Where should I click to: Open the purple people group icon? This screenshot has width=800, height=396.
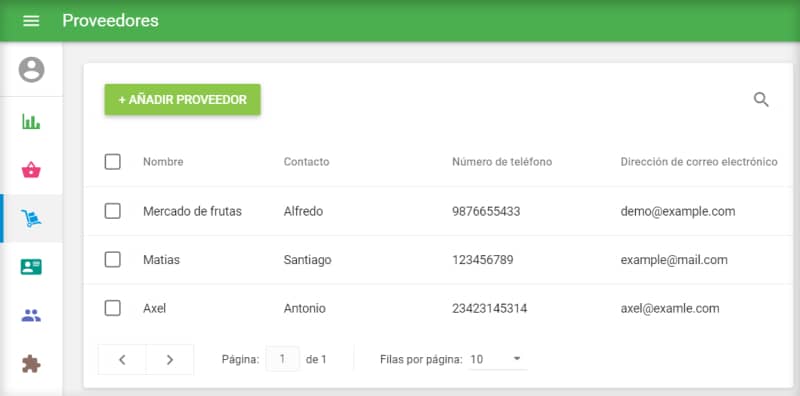[31, 315]
